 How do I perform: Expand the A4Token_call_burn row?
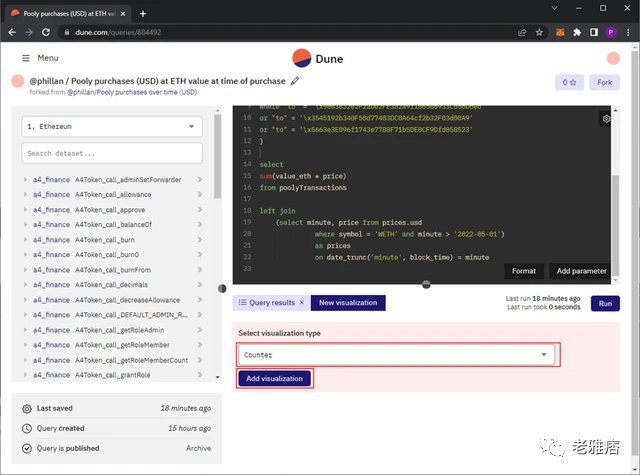click(x=25, y=240)
